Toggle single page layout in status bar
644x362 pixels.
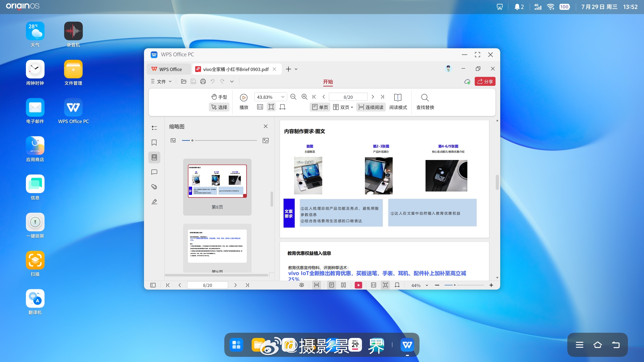331,285
